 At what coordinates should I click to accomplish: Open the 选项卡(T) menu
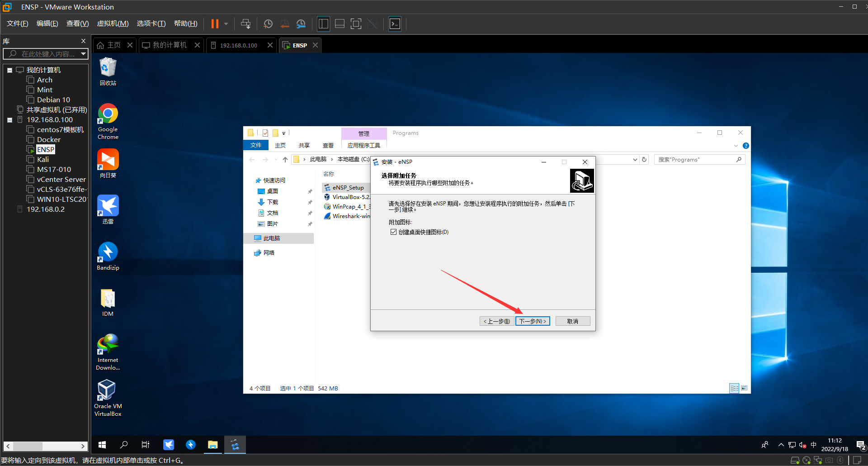tap(151, 24)
